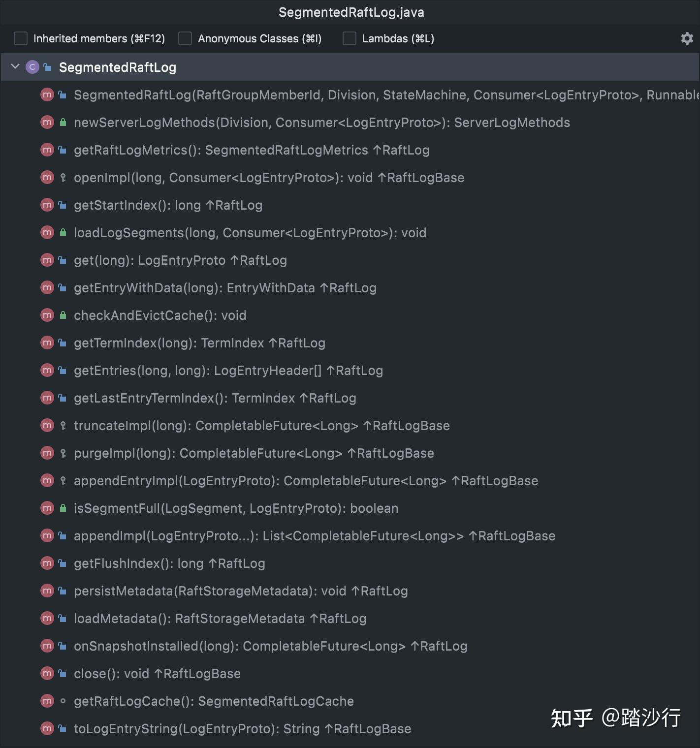The width and height of the screenshot is (700, 748).
Task: Collapse the SegmentedRaftLog class node
Action: click(14, 67)
